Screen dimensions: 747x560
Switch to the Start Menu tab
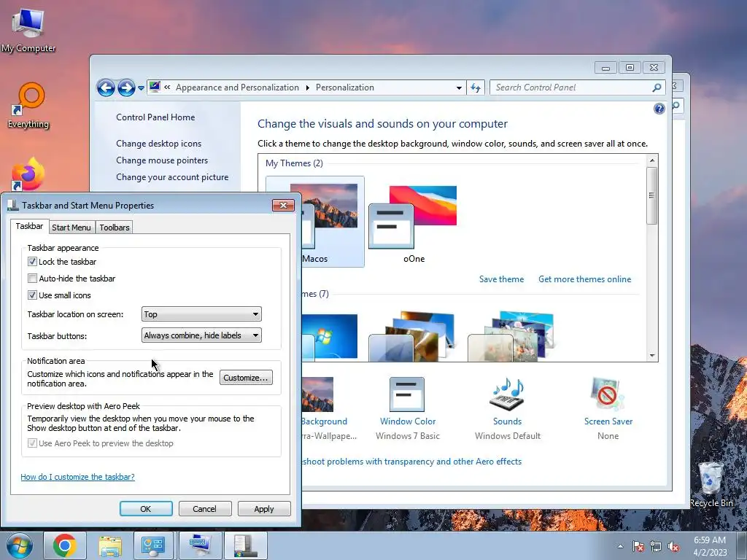[71, 227]
